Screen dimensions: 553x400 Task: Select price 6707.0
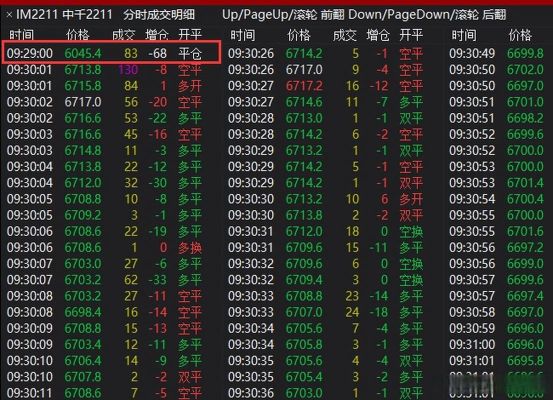point(304,312)
